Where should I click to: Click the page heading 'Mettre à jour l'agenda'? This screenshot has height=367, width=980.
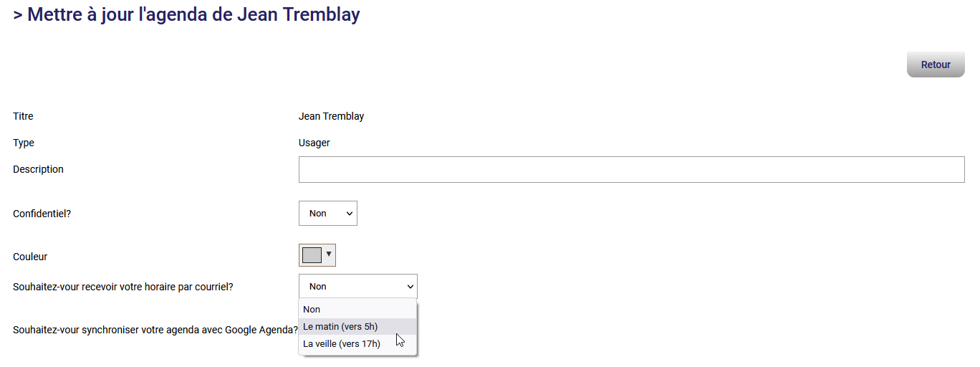pyautogui.click(x=186, y=15)
